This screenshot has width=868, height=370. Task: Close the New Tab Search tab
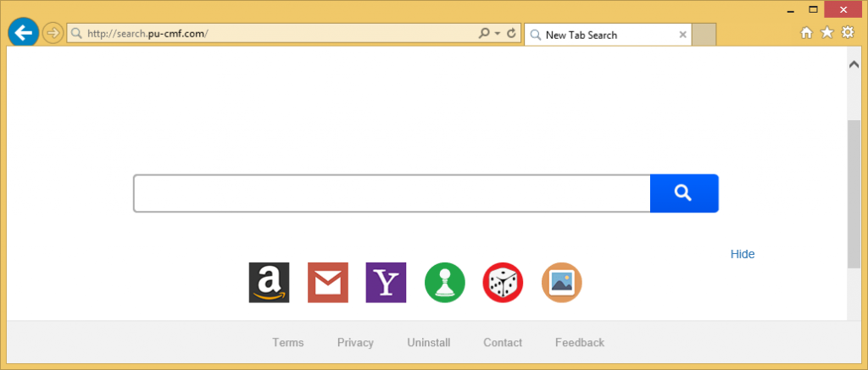coord(682,35)
